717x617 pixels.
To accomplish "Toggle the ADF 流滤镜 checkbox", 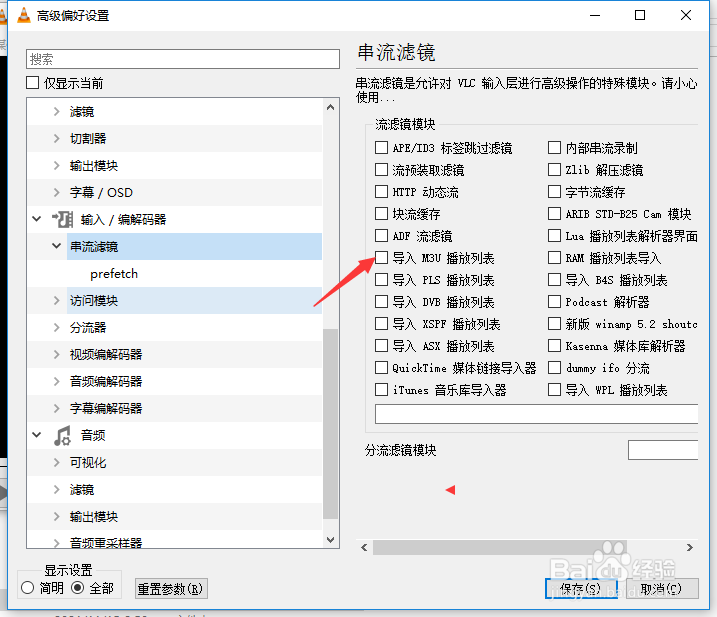I will click(x=381, y=236).
